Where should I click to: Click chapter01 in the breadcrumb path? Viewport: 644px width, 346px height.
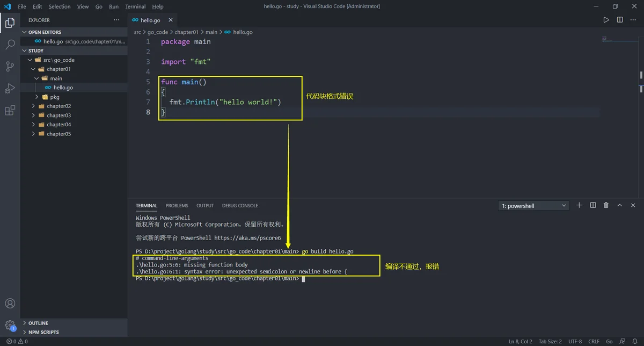click(187, 32)
